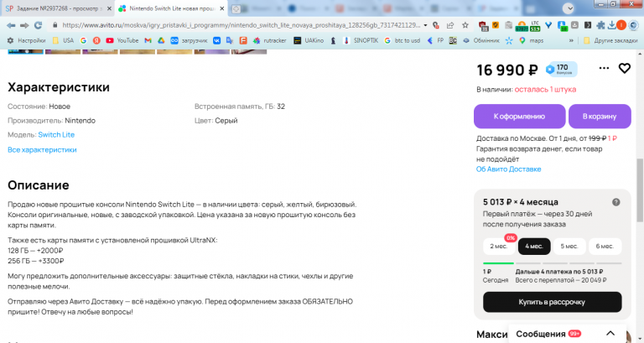The width and height of the screenshot is (644, 343).
Task: Click Купить в рассрочку button
Action: tap(552, 302)
